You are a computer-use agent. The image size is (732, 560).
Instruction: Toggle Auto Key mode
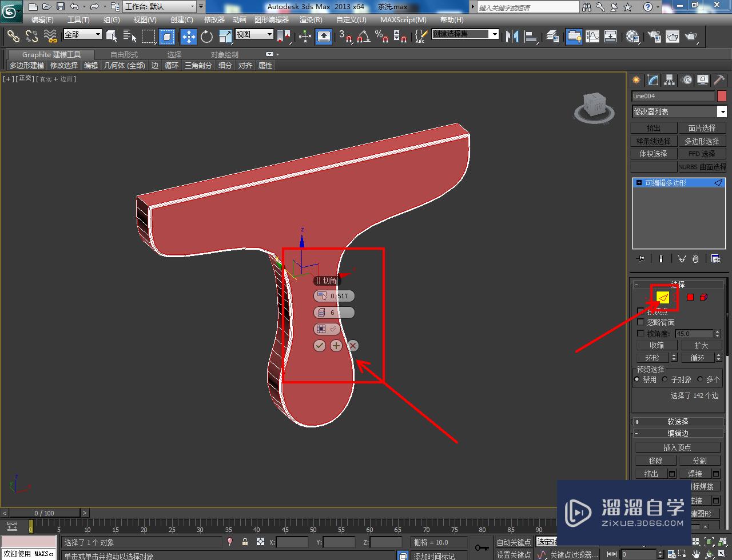coord(514,542)
